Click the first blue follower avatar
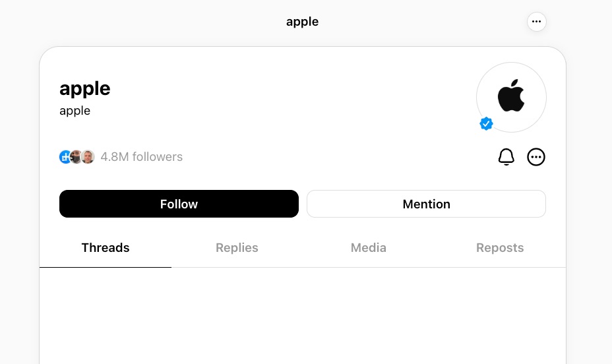 65,157
